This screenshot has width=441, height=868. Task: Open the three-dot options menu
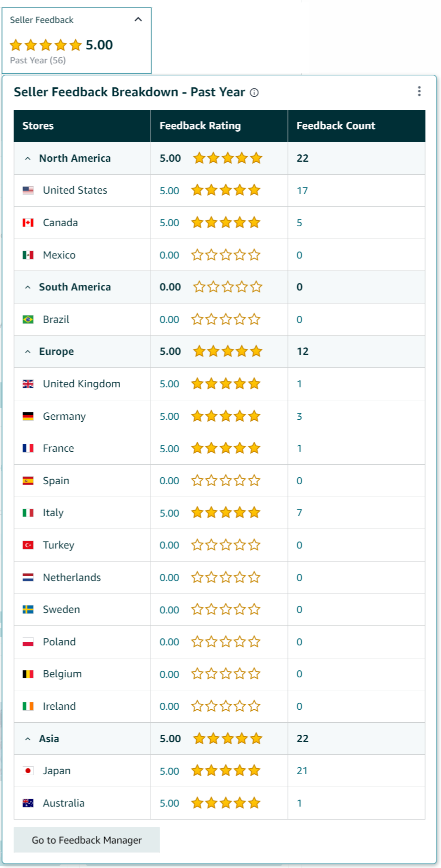click(x=419, y=91)
